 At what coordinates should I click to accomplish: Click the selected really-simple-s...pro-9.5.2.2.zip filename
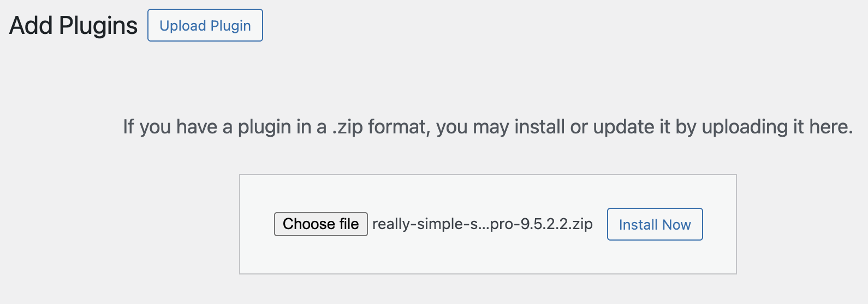(x=482, y=224)
